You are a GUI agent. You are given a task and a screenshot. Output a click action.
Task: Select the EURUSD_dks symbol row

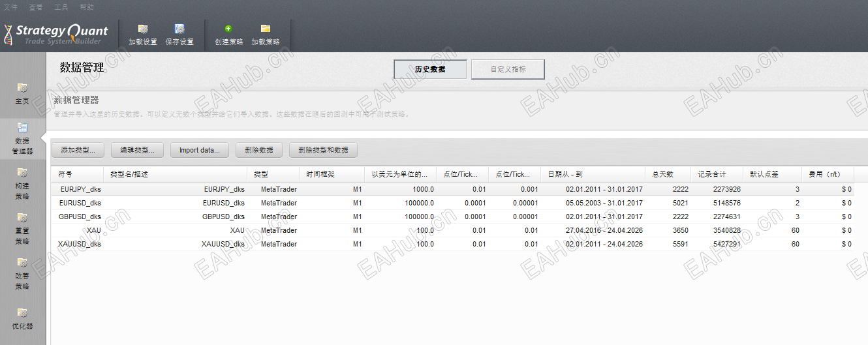pyautogui.click(x=452, y=203)
